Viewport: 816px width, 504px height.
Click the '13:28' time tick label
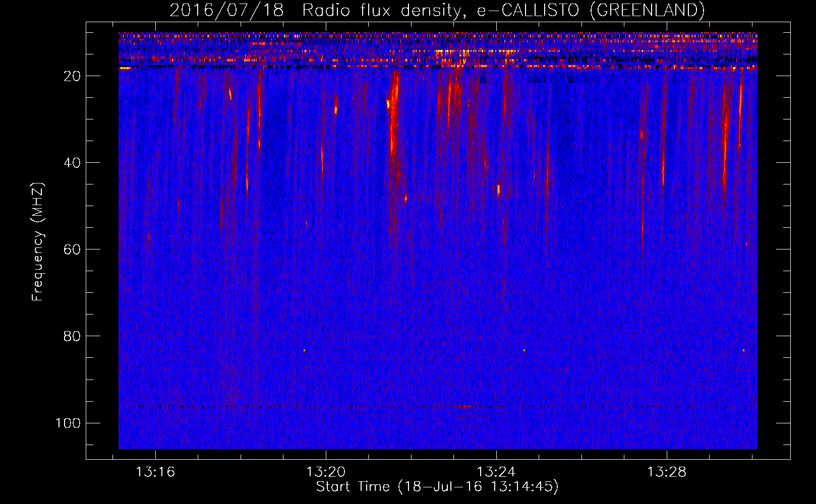[667, 472]
